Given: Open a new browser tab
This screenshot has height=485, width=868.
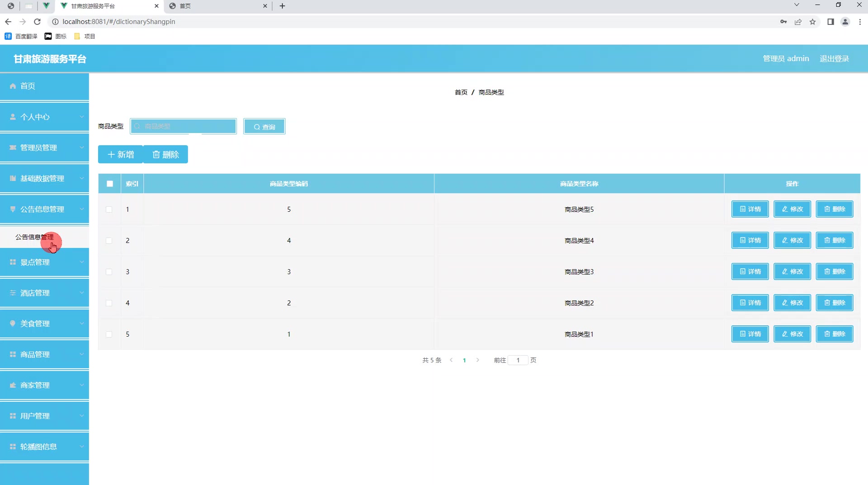Looking at the screenshot, I should 283,6.
